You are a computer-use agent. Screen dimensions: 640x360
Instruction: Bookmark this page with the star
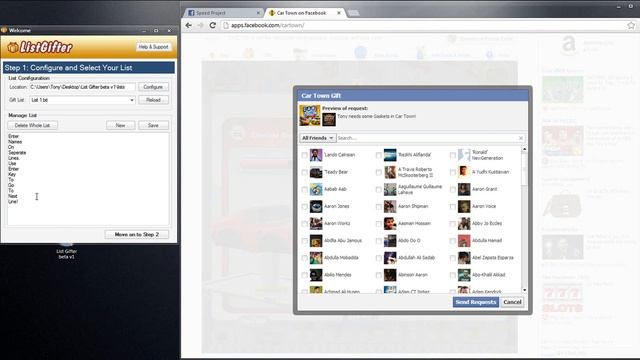point(631,25)
